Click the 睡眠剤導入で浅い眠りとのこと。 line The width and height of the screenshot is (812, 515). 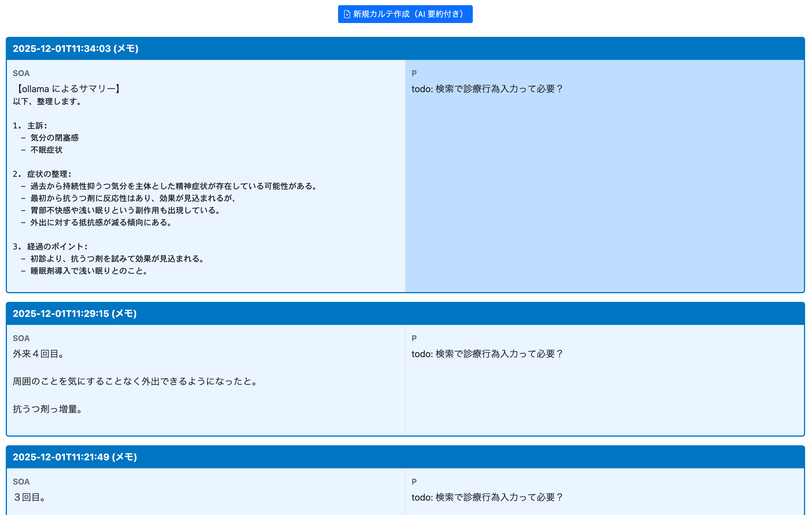(x=89, y=271)
